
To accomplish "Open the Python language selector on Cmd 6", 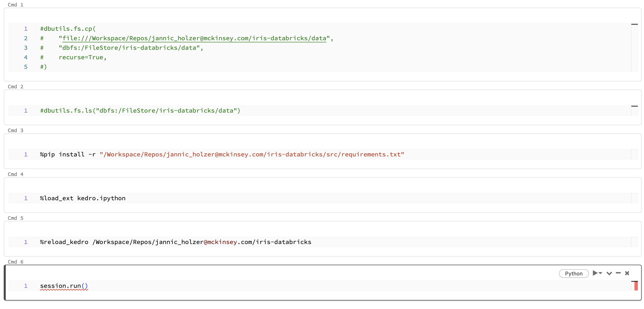I will pos(574,273).
